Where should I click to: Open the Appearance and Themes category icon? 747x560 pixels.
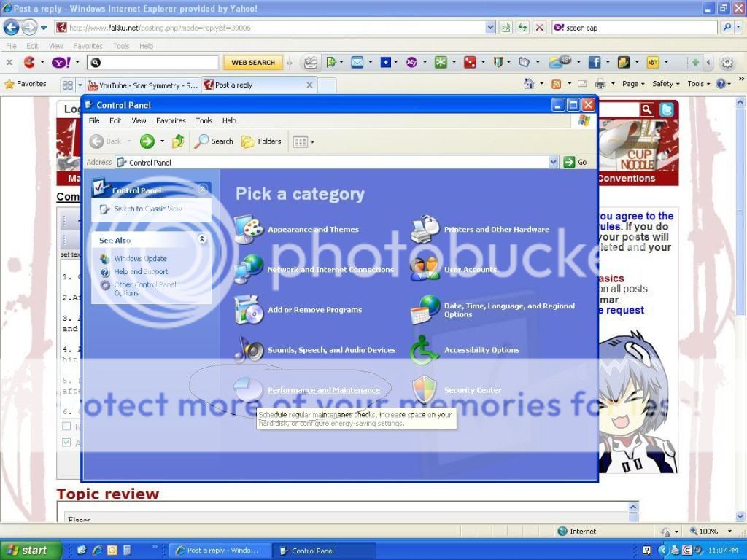click(x=248, y=229)
